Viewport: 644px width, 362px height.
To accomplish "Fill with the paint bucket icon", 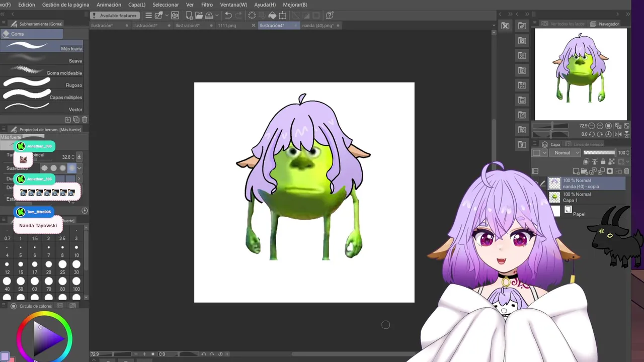I will tap(272, 16).
